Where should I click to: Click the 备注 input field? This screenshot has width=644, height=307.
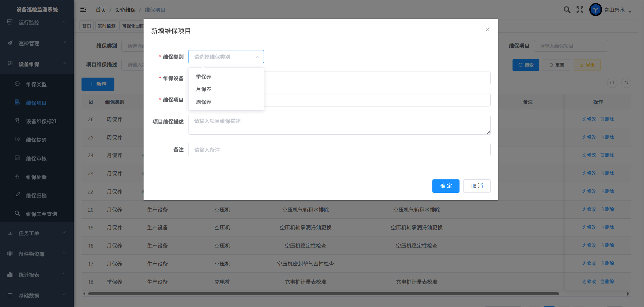[339, 150]
